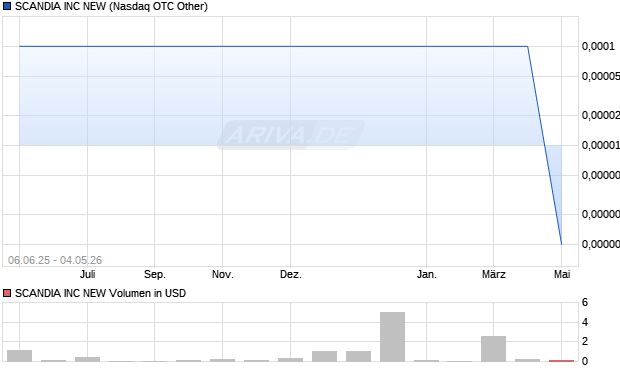The width and height of the screenshot is (620, 371).
Task: Click the '0,0001' price axis value
Action: tap(598, 46)
